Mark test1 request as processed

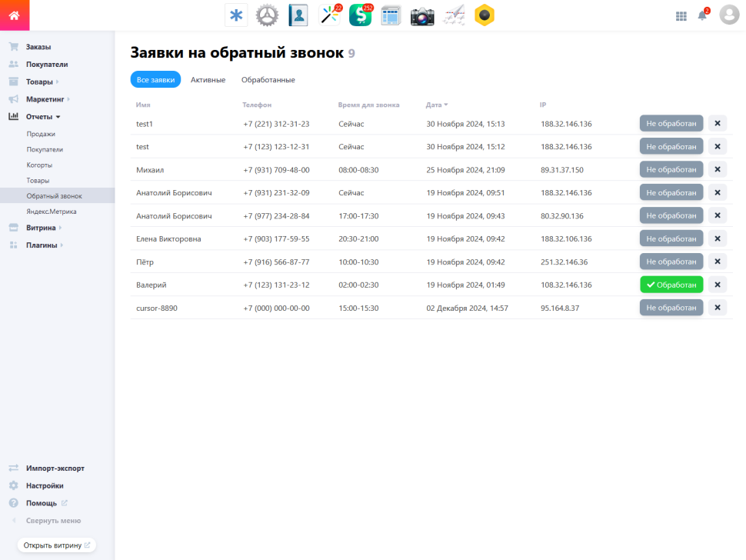pyautogui.click(x=671, y=123)
